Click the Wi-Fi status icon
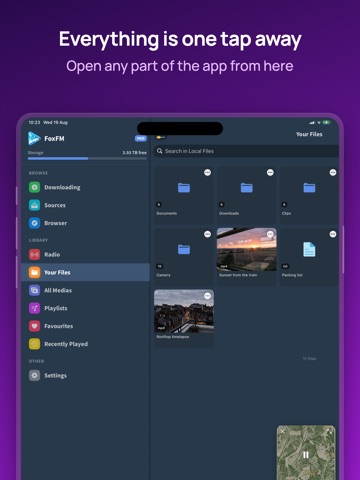Image resolution: width=360 pixels, height=480 pixels. click(319, 122)
